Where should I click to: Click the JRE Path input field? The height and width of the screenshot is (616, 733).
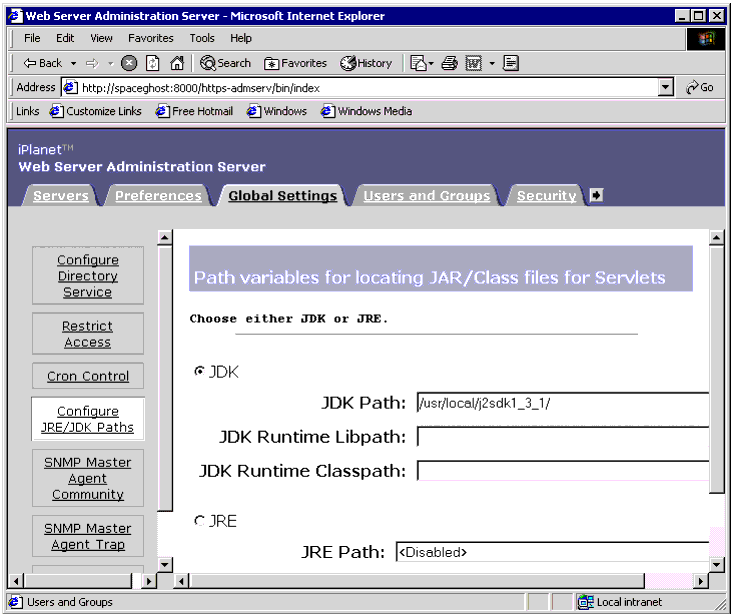[x=553, y=552]
